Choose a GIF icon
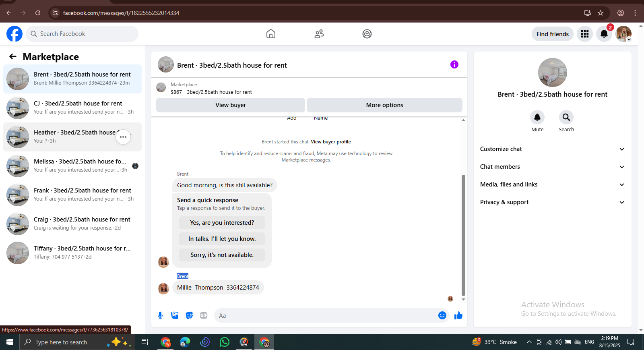644x350 pixels. pos(204,315)
